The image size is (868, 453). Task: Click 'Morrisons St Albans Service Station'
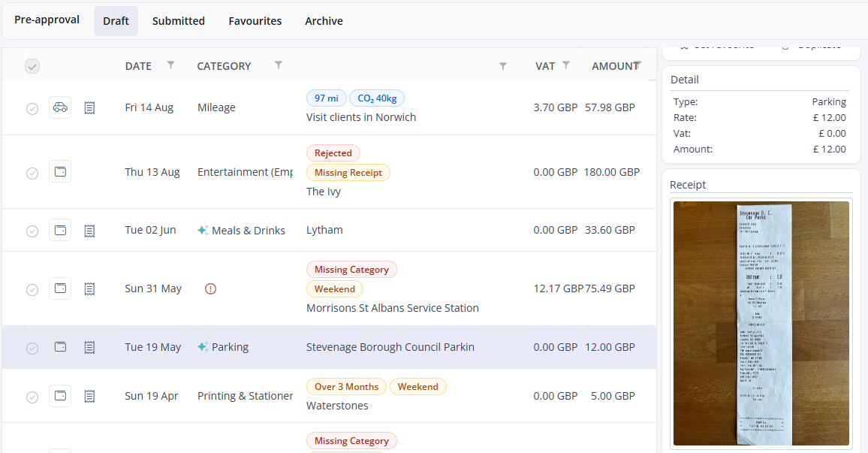pos(393,308)
